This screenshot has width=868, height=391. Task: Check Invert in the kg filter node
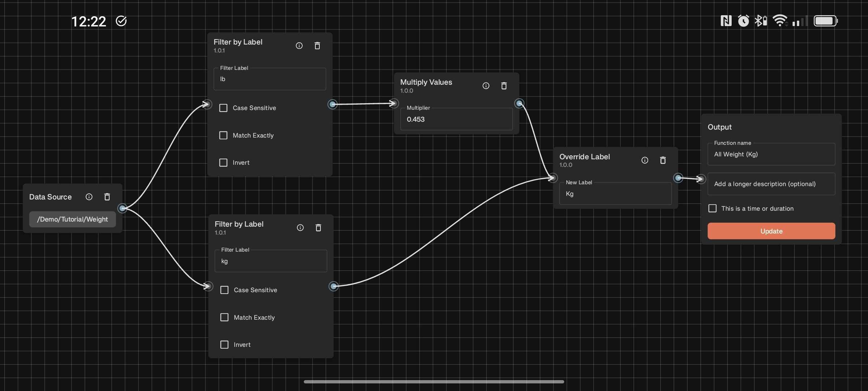[224, 345]
